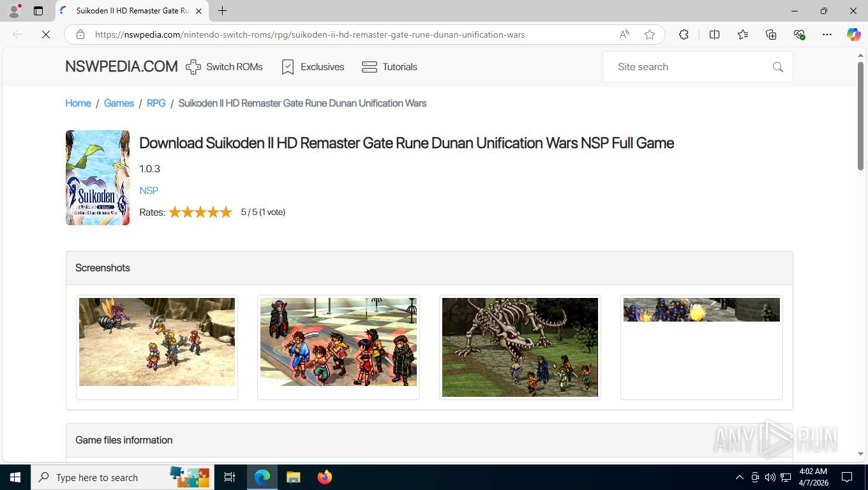Screen dimensions: 868x490
Task: Open the Favorites list
Action: [x=743, y=34]
